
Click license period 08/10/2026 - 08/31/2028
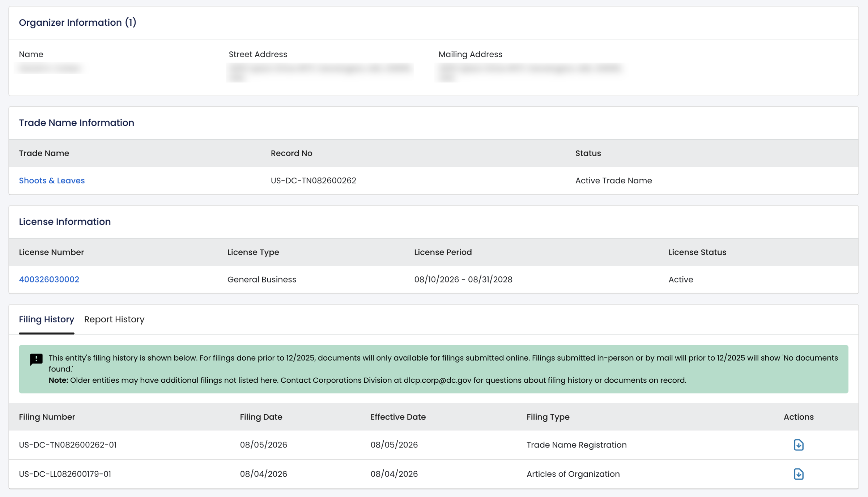coord(463,279)
